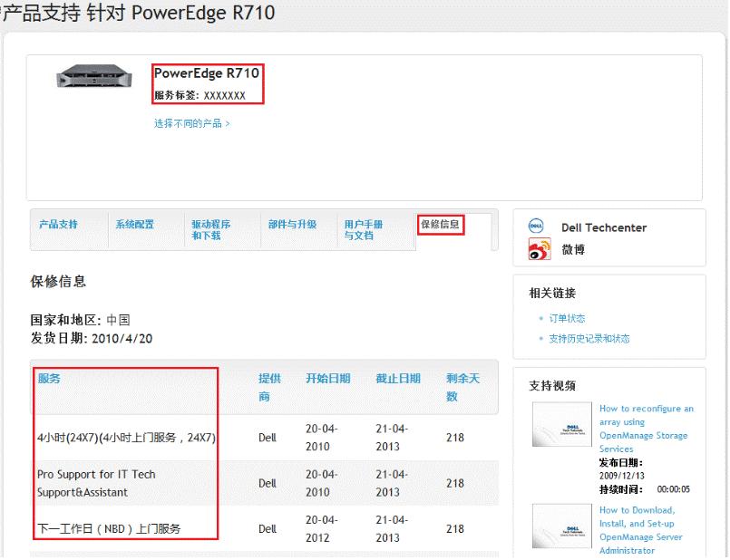Open 'How to reconfigure an array' video link
This screenshot has width=730, height=560.
pyautogui.click(x=647, y=429)
